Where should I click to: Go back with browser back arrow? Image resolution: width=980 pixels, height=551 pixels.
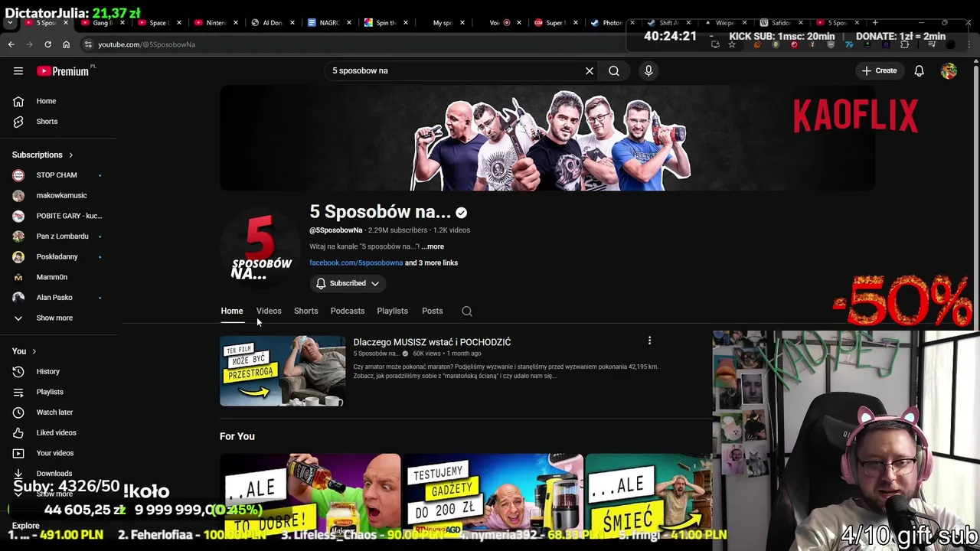pos(11,44)
